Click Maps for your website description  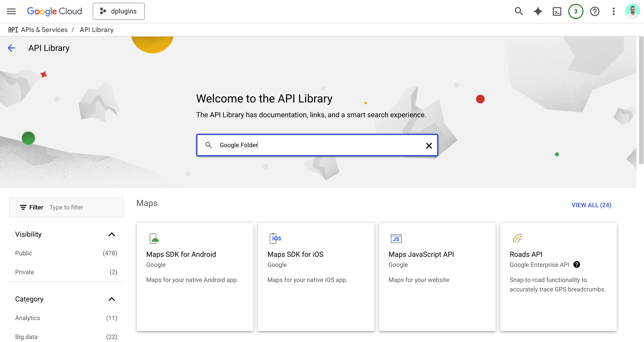tap(419, 280)
